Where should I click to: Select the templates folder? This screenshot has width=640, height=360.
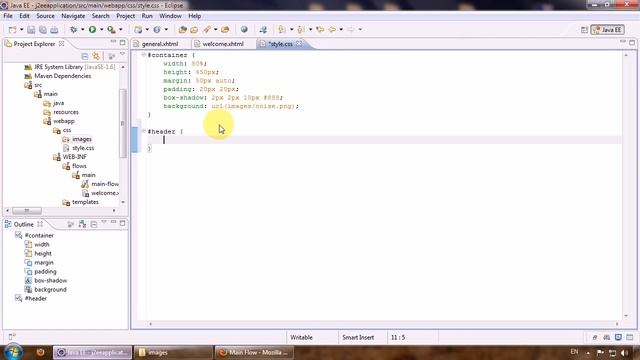click(85, 202)
